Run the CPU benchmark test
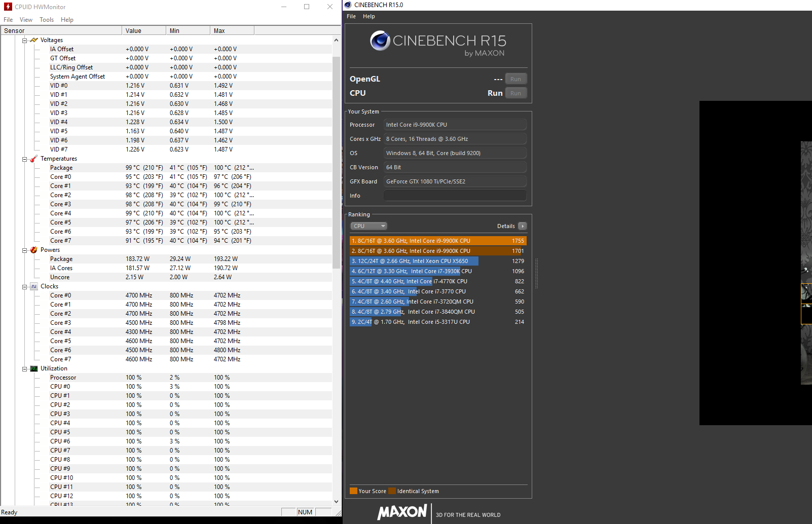The width and height of the screenshot is (812, 524). [x=516, y=93]
